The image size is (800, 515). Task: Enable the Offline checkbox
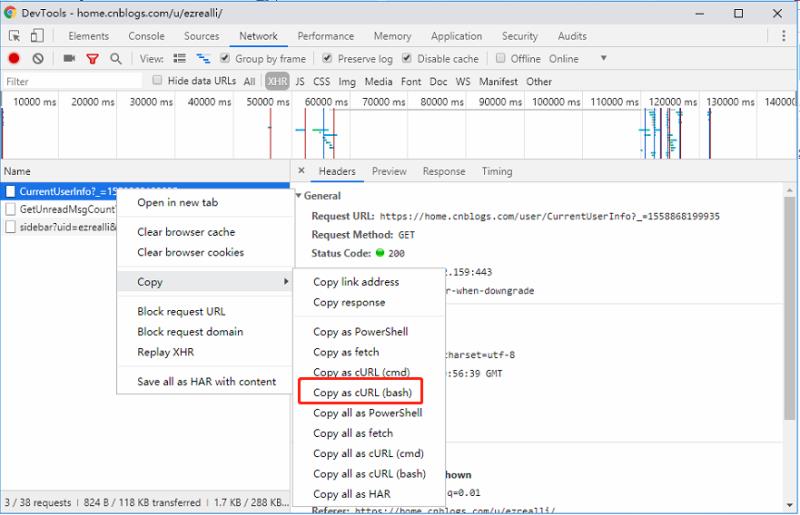point(501,59)
